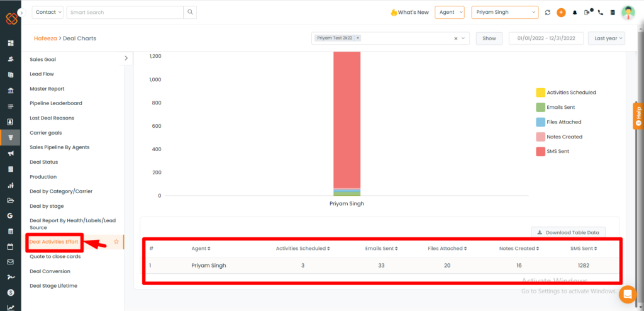The height and width of the screenshot is (311, 644).
Task: Favorite Deal Activities Effort with star icon
Action: [x=116, y=242]
